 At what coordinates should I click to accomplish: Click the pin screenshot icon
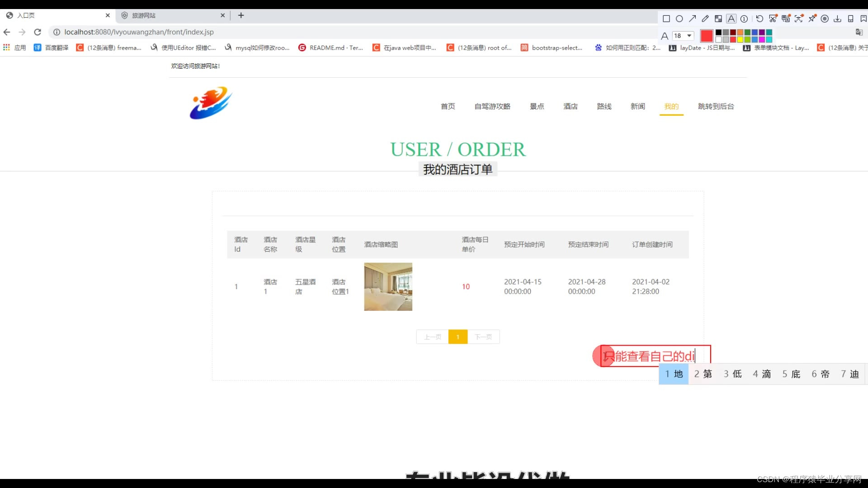pyautogui.click(x=812, y=19)
